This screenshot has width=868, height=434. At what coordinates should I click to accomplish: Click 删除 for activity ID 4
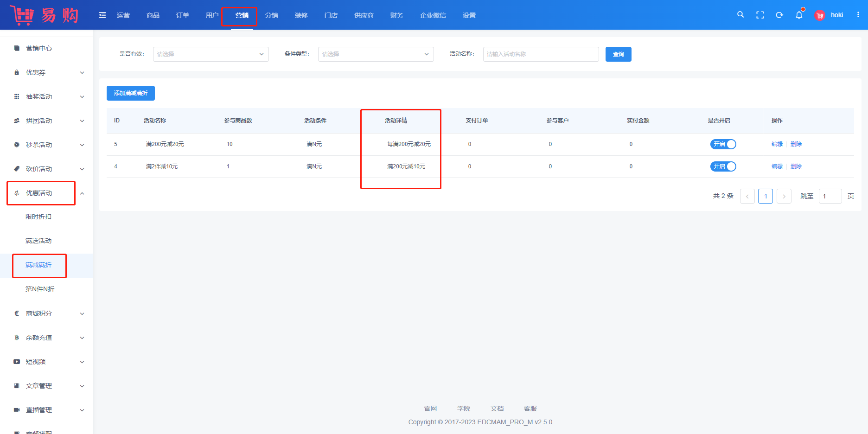point(796,166)
